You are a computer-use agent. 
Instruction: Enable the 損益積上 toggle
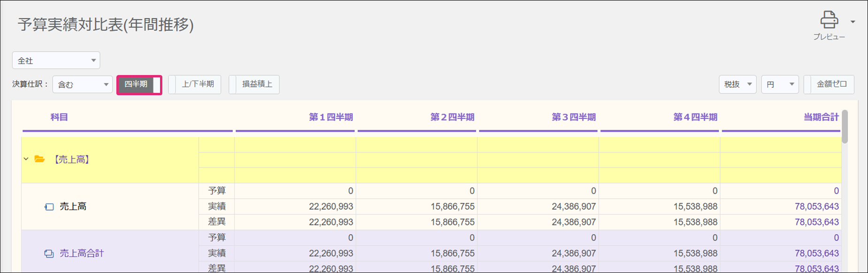254,85
